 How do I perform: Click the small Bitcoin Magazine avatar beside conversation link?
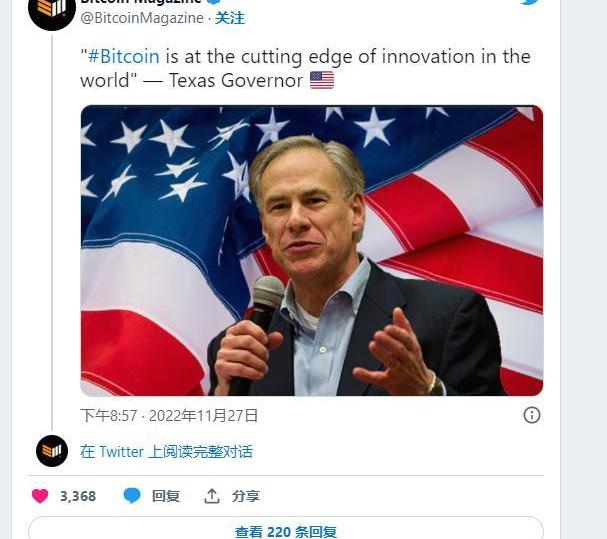click(x=52, y=451)
